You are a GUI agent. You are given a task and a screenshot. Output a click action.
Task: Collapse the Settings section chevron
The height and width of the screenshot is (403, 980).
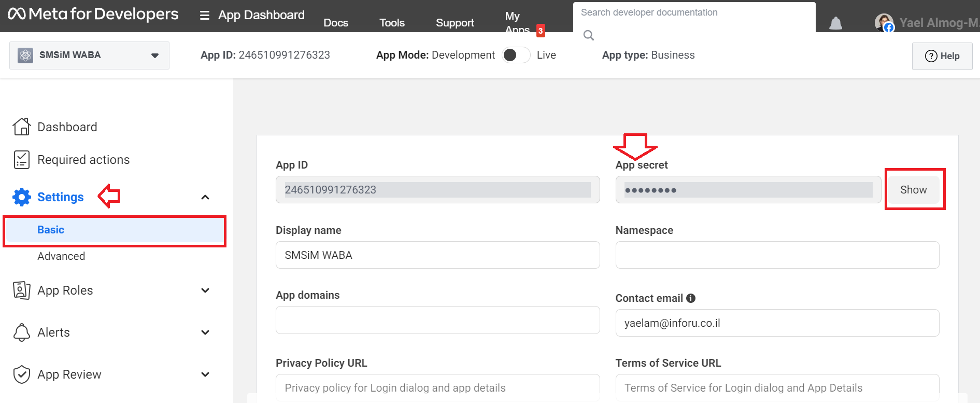[x=205, y=197]
